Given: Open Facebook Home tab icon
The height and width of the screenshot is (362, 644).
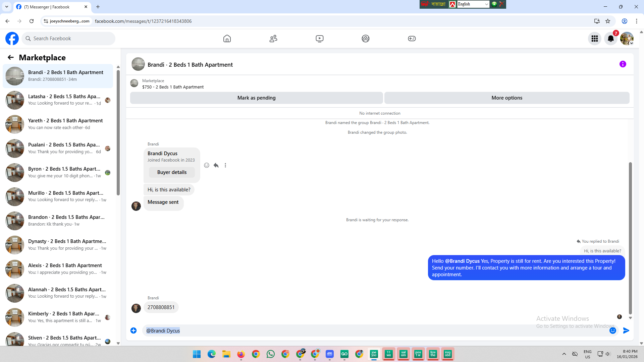Looking at the screenshot, I should point(227,39).
